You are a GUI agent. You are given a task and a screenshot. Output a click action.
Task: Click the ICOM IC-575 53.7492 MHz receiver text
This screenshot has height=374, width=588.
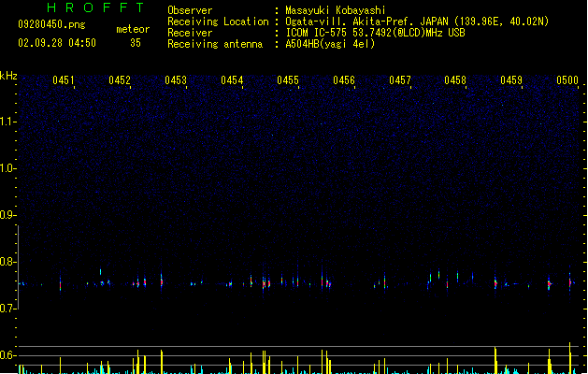376,33
